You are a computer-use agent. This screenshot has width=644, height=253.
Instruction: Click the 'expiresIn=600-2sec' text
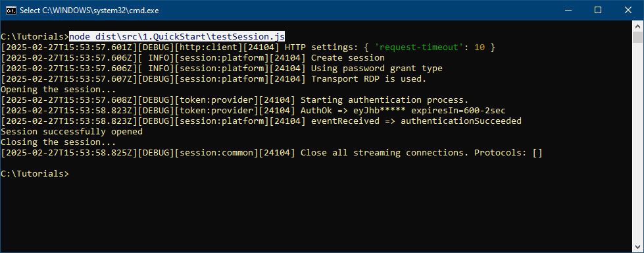pyautogui.click(x=458, y=111)
